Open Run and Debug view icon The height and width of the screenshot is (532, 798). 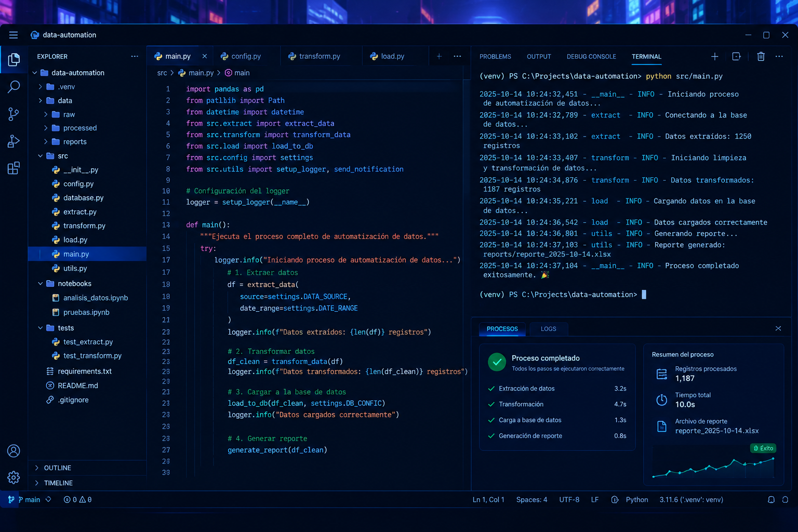[x=14, y=141]
